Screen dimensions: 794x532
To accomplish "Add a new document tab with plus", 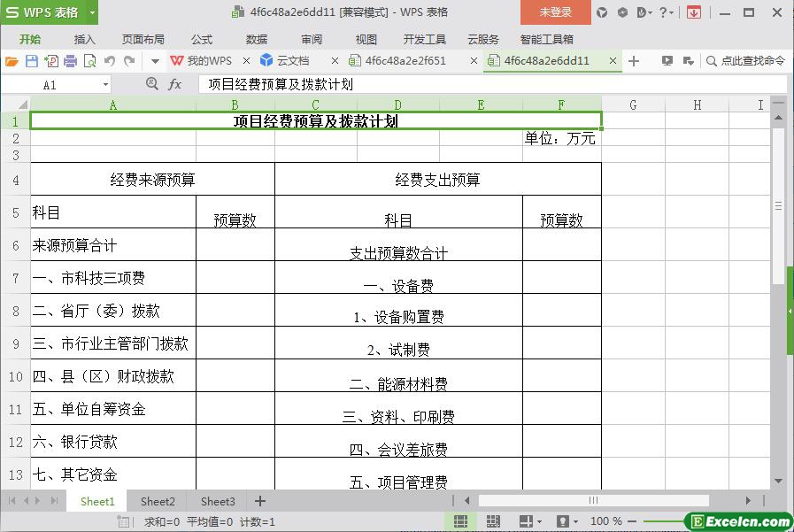I will [634, 61].
